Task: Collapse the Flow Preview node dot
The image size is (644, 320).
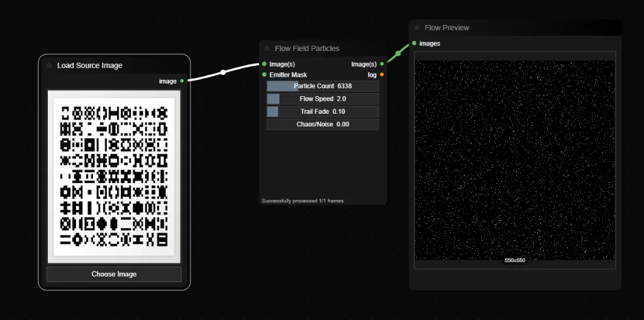Action: [x=417, y=28]
